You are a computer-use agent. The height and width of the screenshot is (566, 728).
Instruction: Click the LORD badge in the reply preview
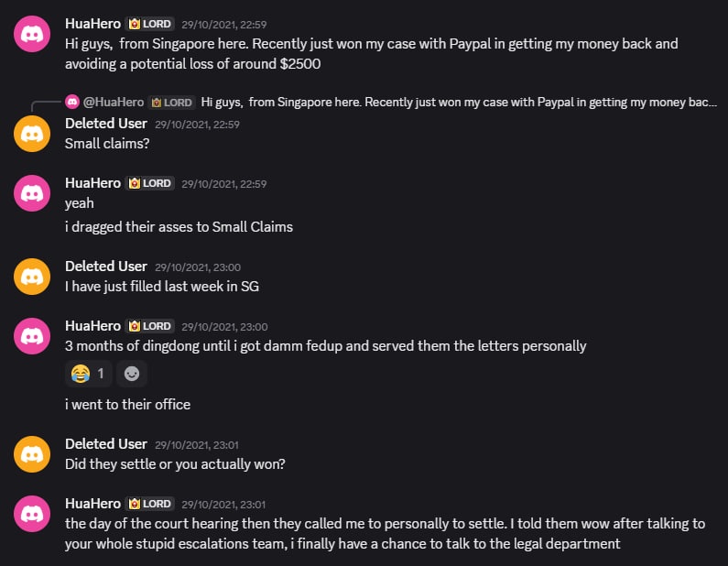[x=171, y=102]
